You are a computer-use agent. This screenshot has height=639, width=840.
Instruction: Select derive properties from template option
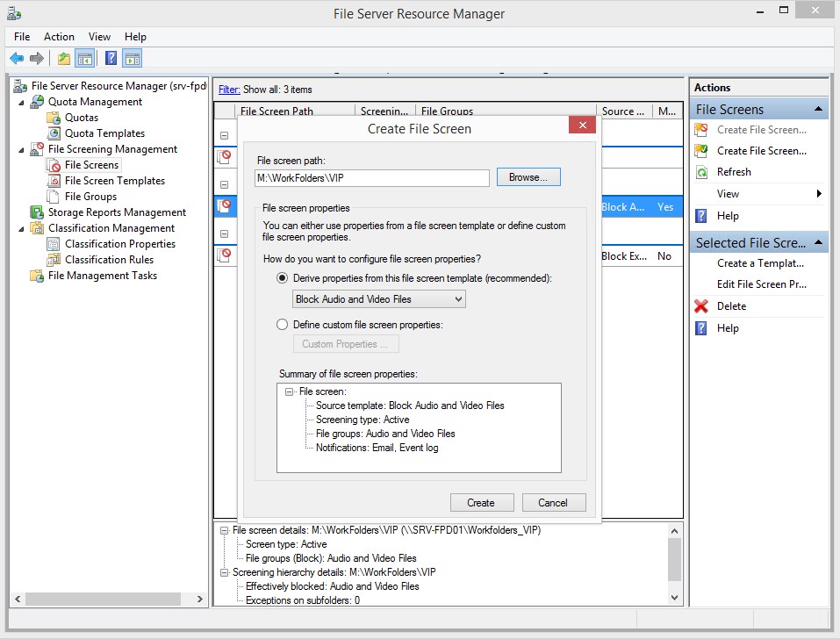tap(283, 279)
